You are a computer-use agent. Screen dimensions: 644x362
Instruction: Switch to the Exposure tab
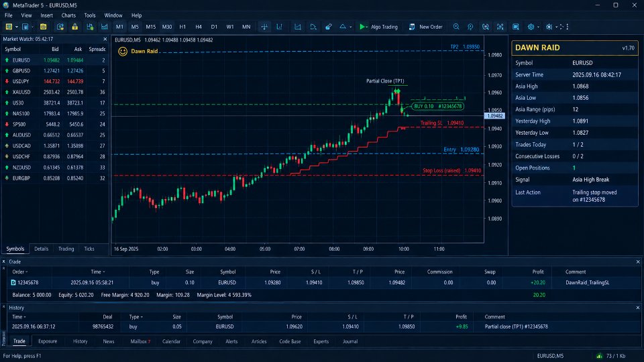[48, 341]
